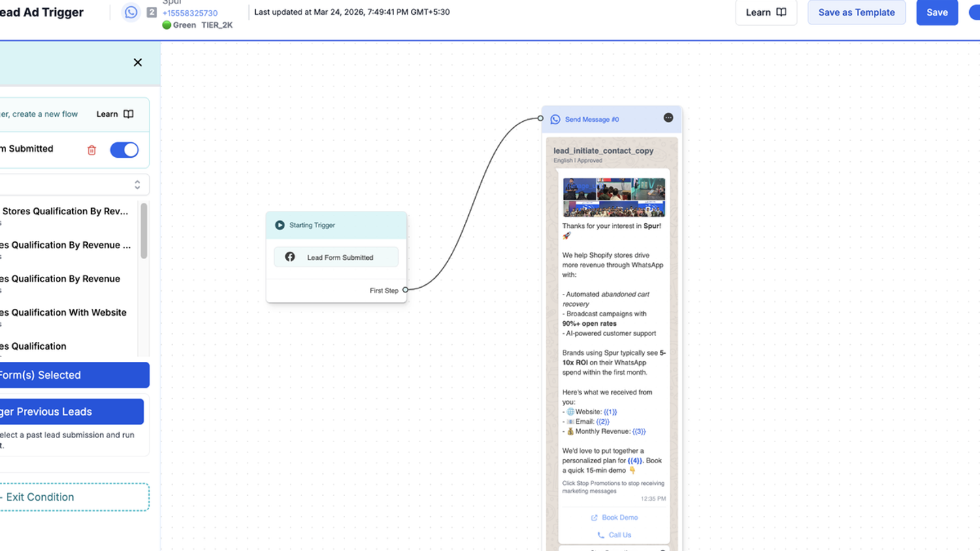This screenshot has width=980, height=551.
Task: Click the {{3}} Monthly Revenue variable
Action: tap(639, 431)
